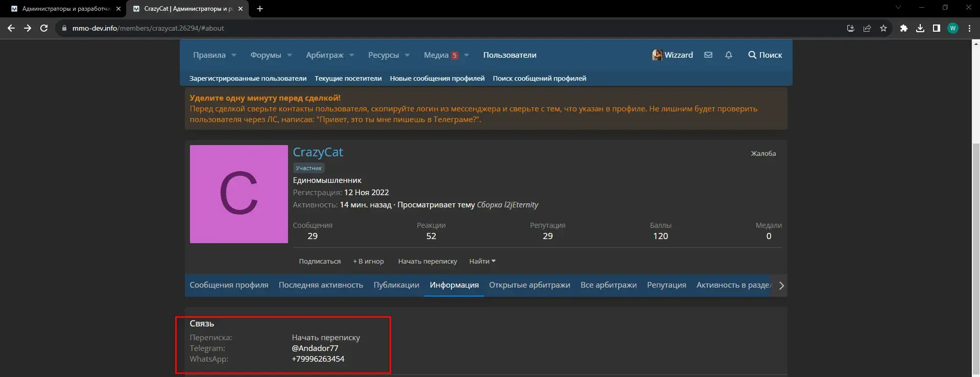This screenshot has width=980, height=377.
Task: Close the first Администраторы tab
Action: [118, 9]
